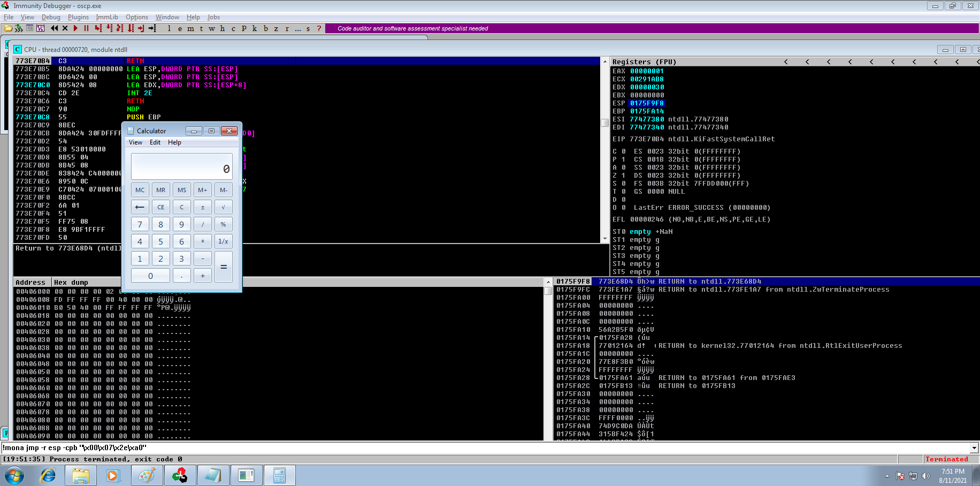Click the Go to address arrow icon

point(152,28)
